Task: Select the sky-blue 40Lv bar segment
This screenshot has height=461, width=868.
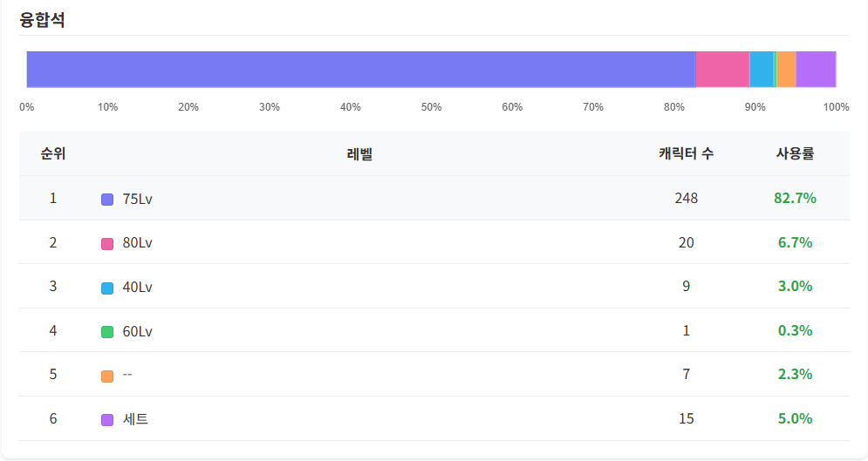Action: 762,70
